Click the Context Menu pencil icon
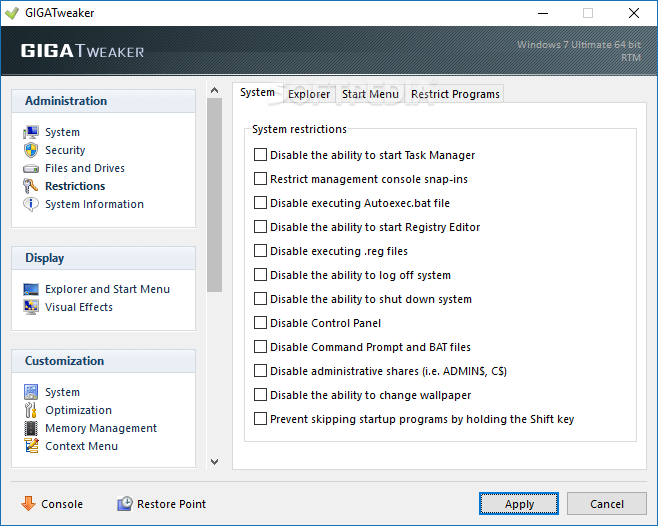This screenshot has height=526, width=658. pyautogui.click(x=31, y=446)
